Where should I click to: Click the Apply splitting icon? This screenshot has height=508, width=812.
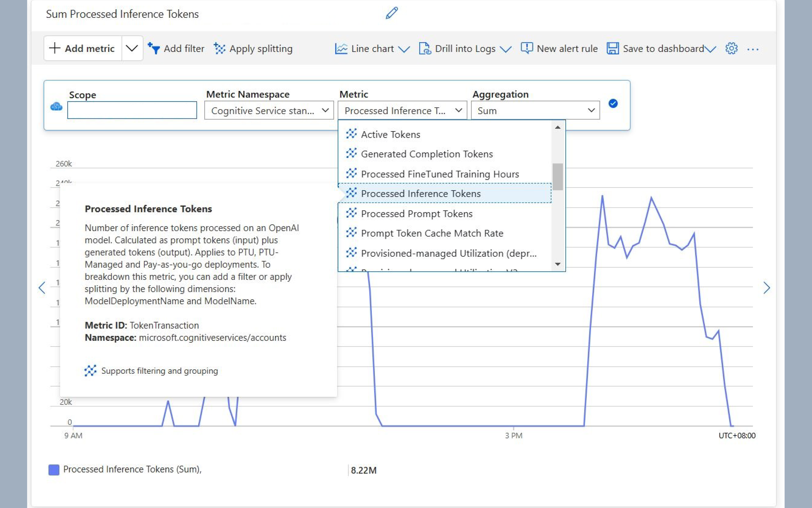pos(219,48)
